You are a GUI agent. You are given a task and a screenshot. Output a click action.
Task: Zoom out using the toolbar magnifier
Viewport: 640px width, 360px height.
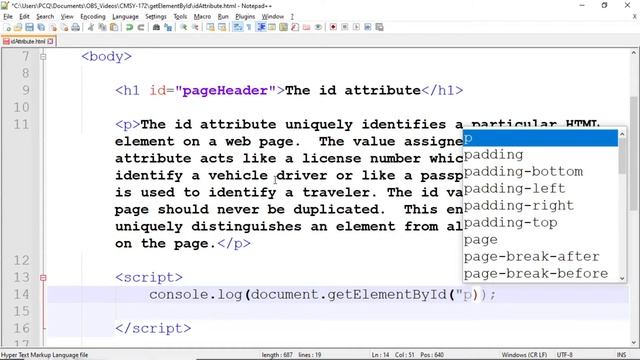[195, 27]
